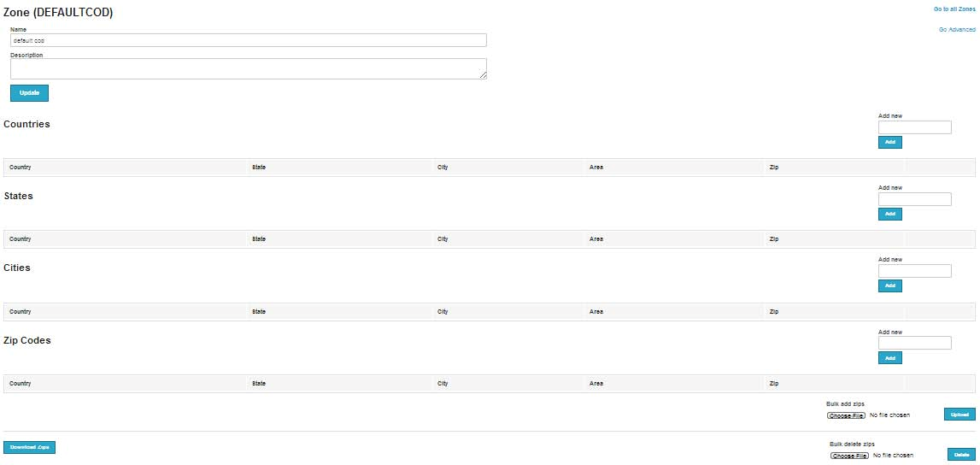
Task: Click the Download Zips button
Action: click(x=29, y=448)
